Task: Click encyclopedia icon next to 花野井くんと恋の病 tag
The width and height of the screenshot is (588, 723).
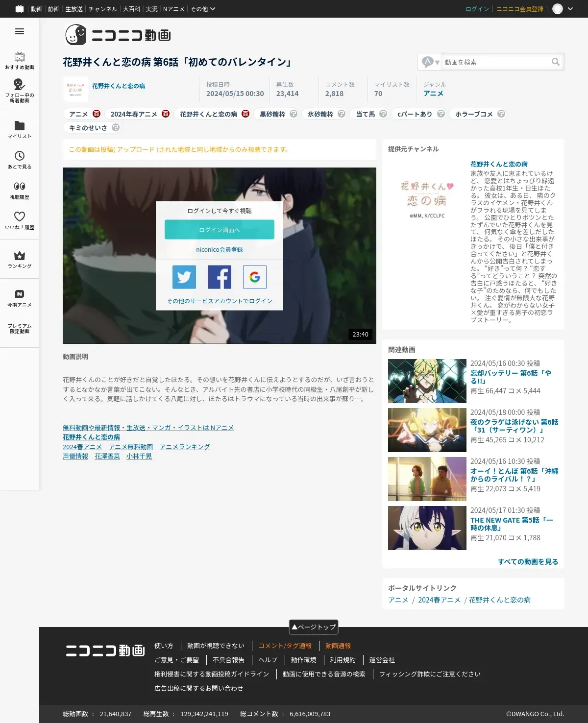Action: coord(245,114)
